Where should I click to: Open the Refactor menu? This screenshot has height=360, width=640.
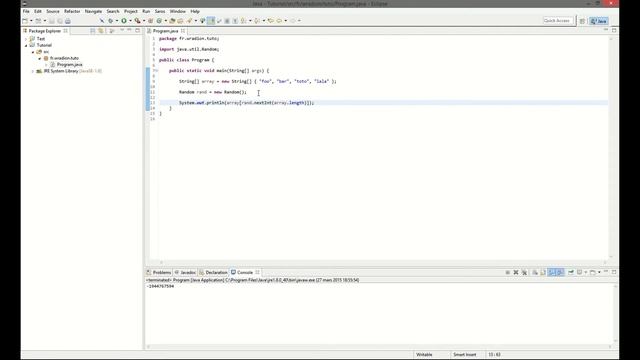[x=72, y=11]
